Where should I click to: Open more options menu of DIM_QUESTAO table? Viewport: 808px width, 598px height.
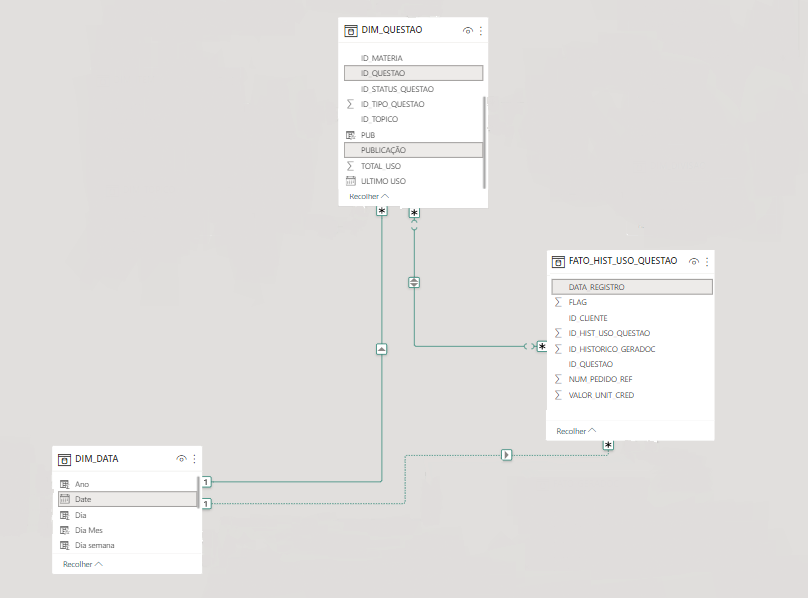pyautogui.click(x=481, y=31)
